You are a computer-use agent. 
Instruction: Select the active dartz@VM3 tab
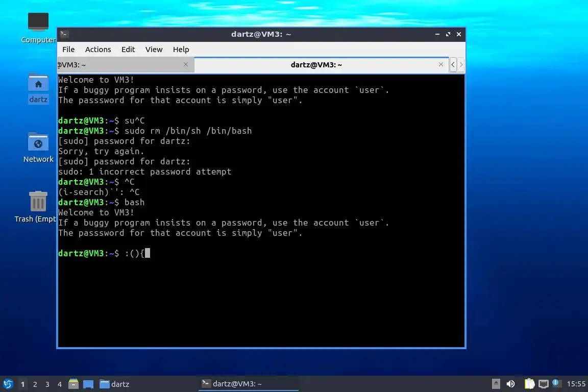tap(316, 65)
